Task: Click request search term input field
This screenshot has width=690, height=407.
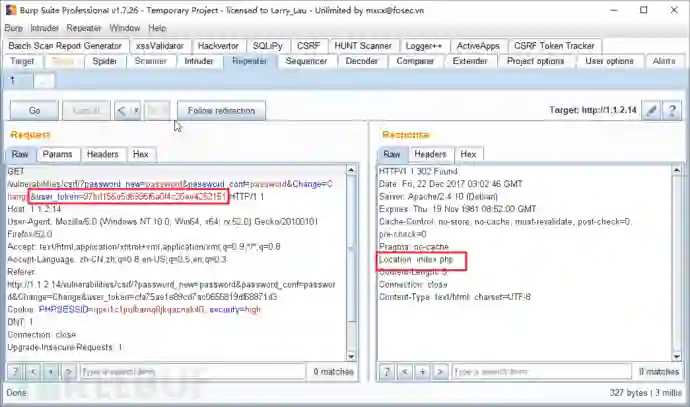Action: coord(193,372)
